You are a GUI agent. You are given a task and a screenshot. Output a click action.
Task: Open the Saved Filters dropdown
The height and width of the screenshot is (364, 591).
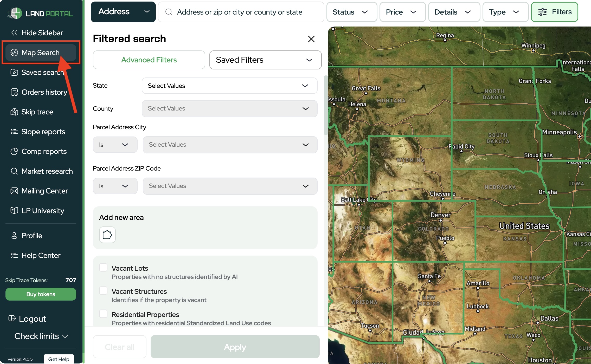(265, 60)
